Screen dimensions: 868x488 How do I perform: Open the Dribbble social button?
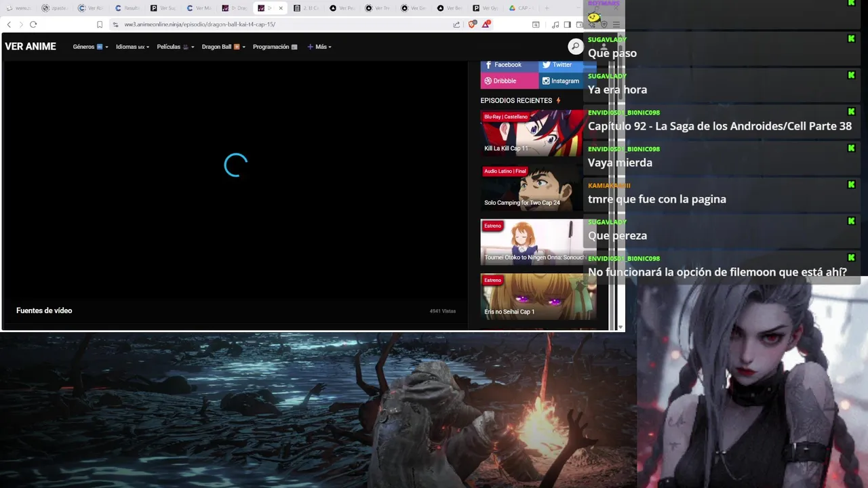(x=509, y=81)
